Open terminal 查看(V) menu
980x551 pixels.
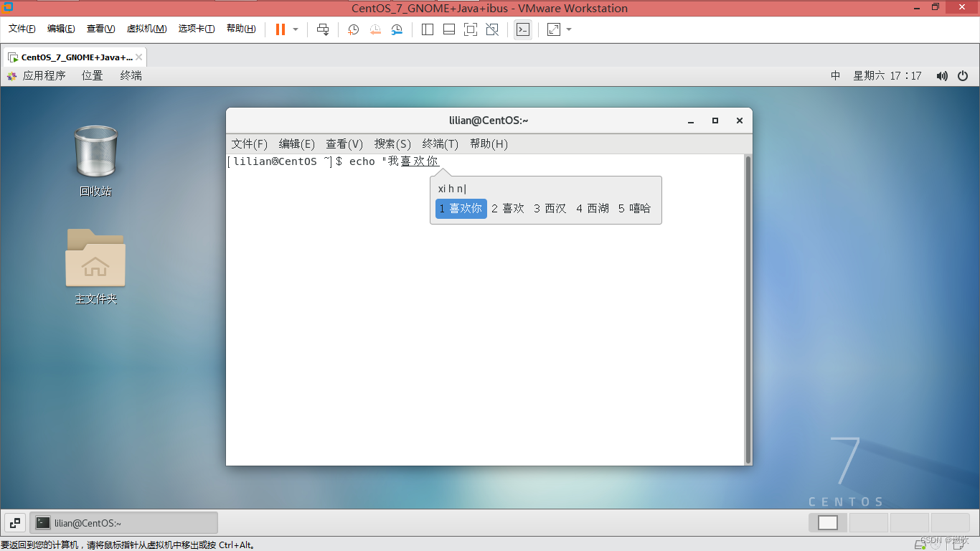pyautogui.click(x=344, y=143)
